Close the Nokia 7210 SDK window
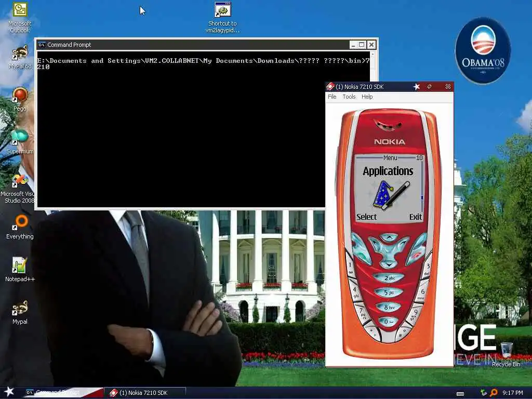The image size is (532, 399). click(x=448, y=87)
